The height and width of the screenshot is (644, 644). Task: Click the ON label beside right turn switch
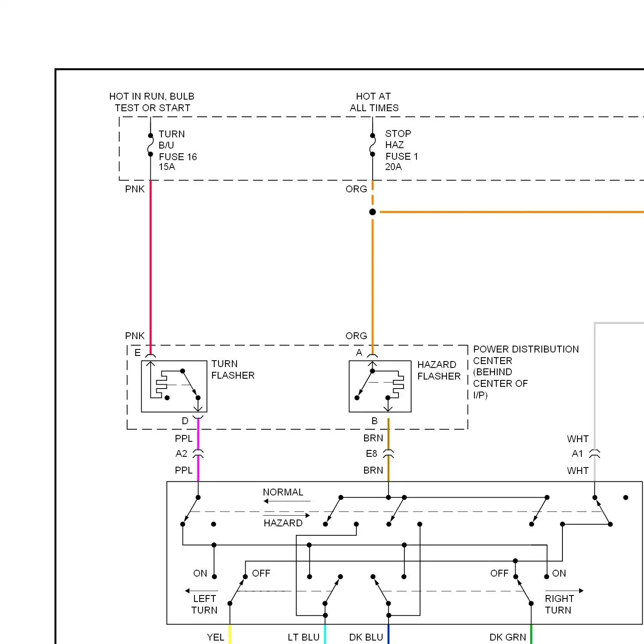point(559,574)
